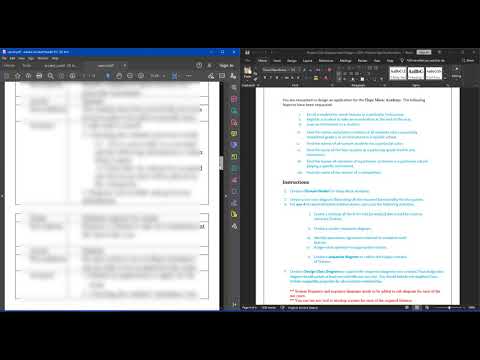Open the View menu in Acrobat Reader

pyautogui.click(x=21, y=58)
